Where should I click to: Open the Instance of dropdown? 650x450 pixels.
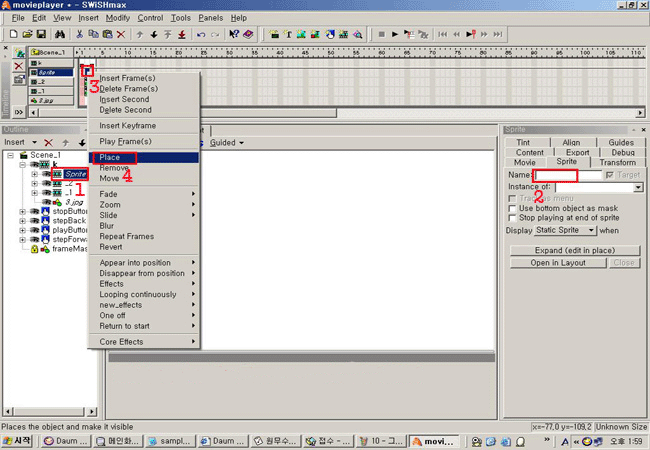638,188
